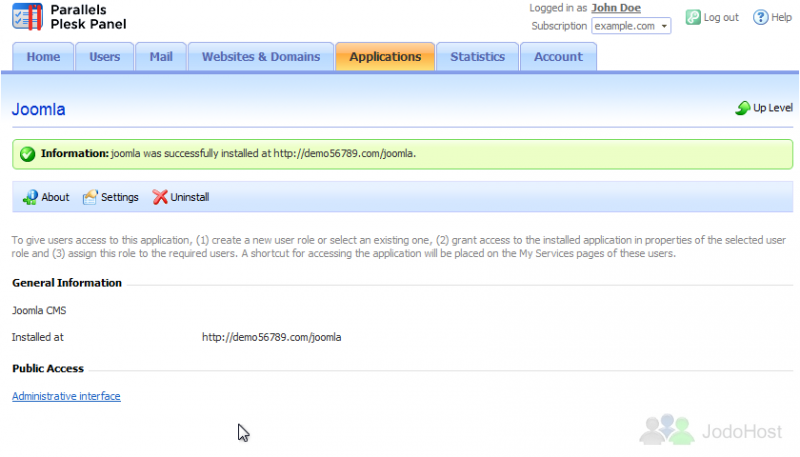
Task: Click the Parallels Plesk Panel title text
Action: pyautogui.click(x=88, y=17)
